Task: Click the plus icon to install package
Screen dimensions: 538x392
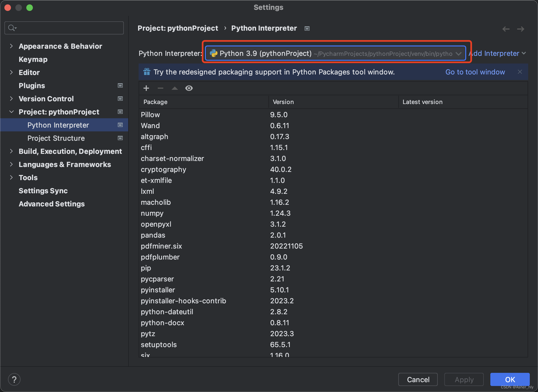Action: point(146,88)
